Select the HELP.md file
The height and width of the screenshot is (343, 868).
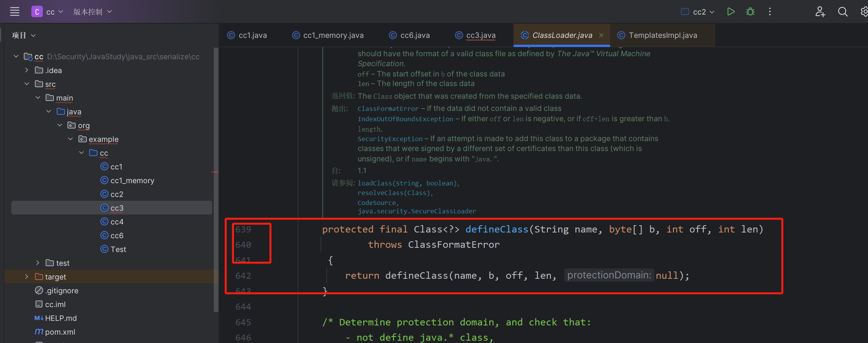(55, 318)
